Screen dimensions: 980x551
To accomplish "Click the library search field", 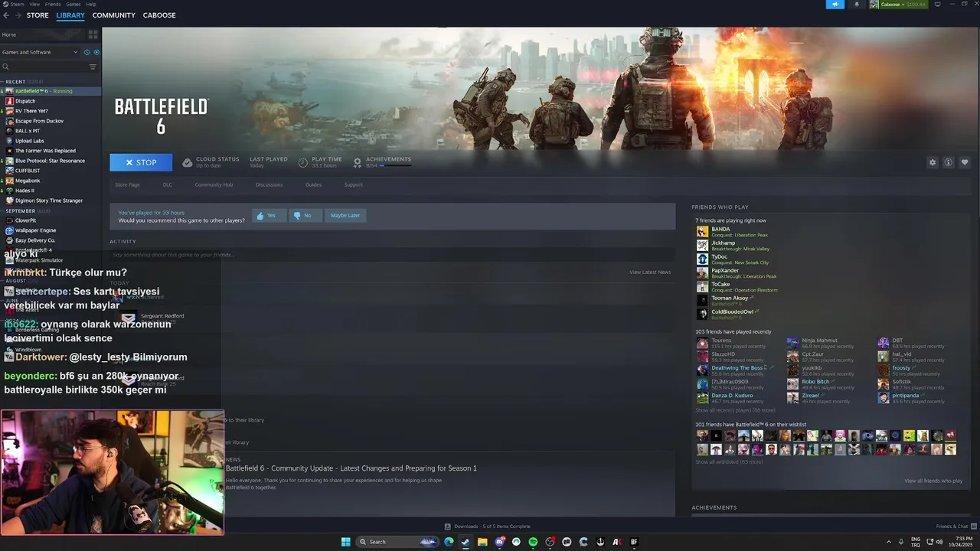I will click(44, 67).
